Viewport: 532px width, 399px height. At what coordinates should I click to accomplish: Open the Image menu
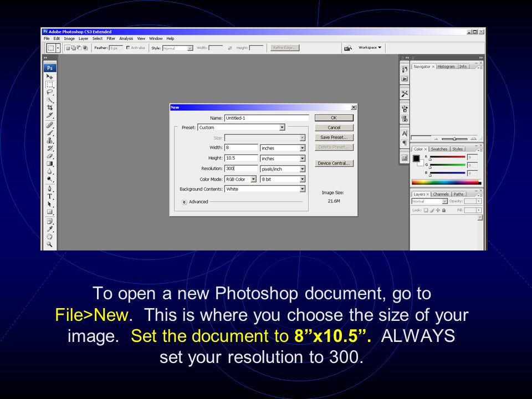pos(69,39)
